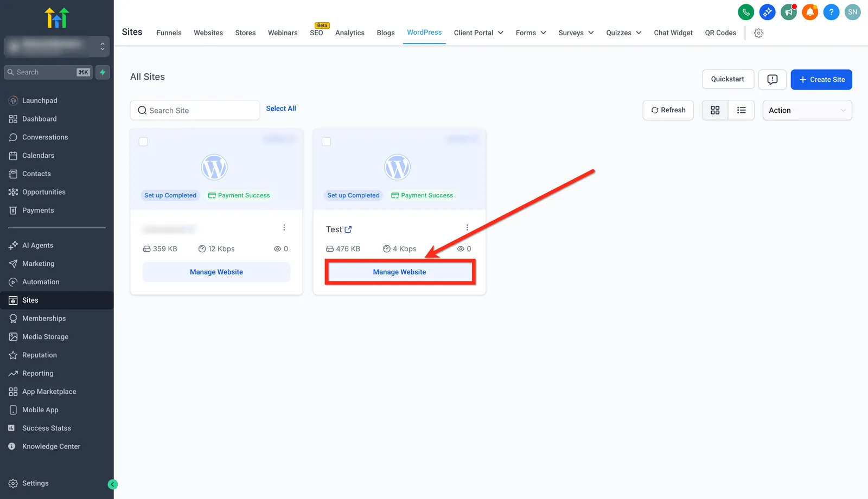The image size is (868, 499).
Task: Tick the checkbox on the first site card
Action: pos(143,142)
